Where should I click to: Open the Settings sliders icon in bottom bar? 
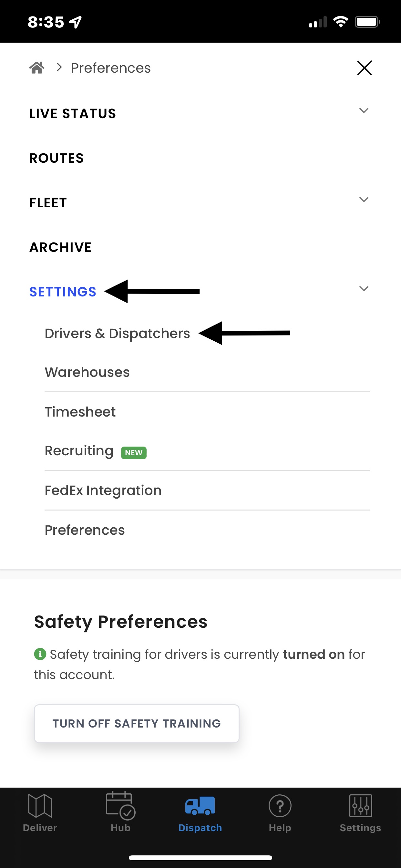[361, 806]
